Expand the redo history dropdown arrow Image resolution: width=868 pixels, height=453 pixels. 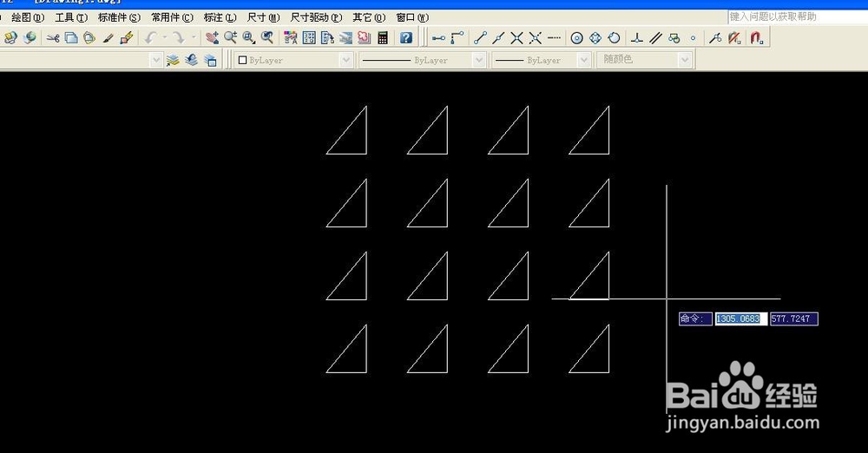coord(194,37)
